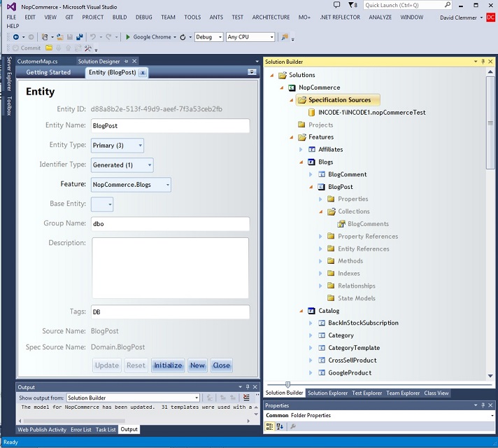The height and width of the screenshot is (448, 498).
Task: Expand the Affiliates feature node
Action: coord(301,149)
